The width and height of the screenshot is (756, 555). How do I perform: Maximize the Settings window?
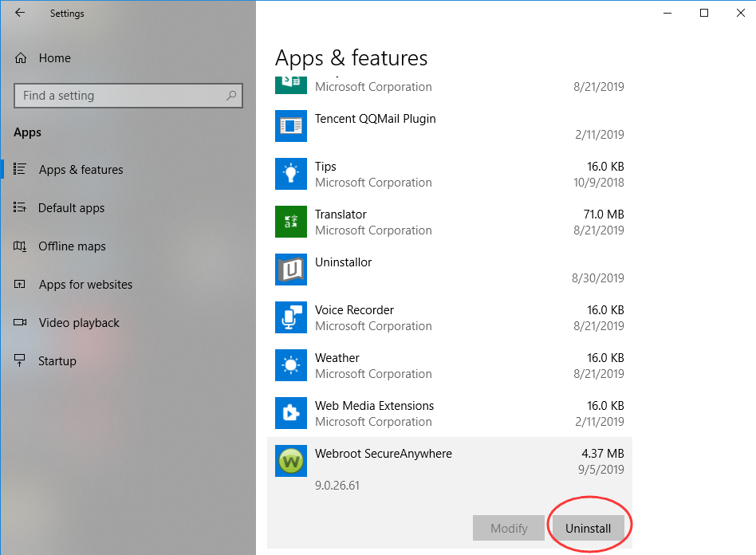704,13
